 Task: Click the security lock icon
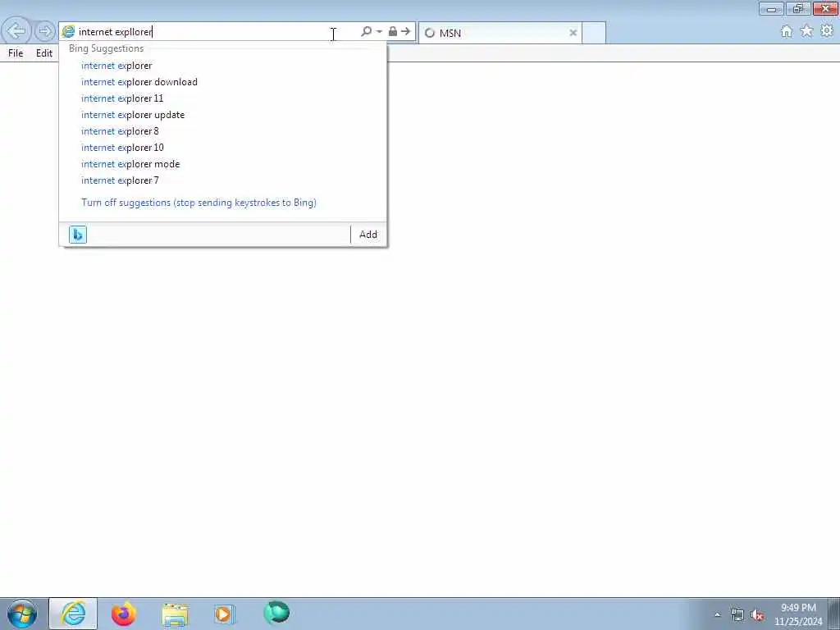pyautogui.click(x=393, y=32)
